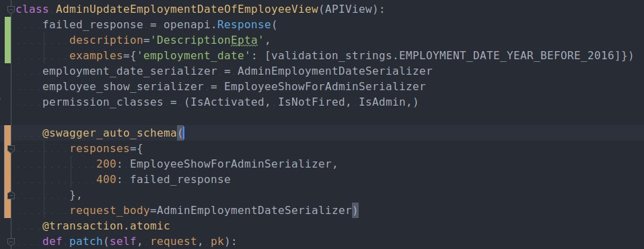Click green change marker beside failed_response block
Viewport: 644px width, 249px height.
[x=8, y=40]
